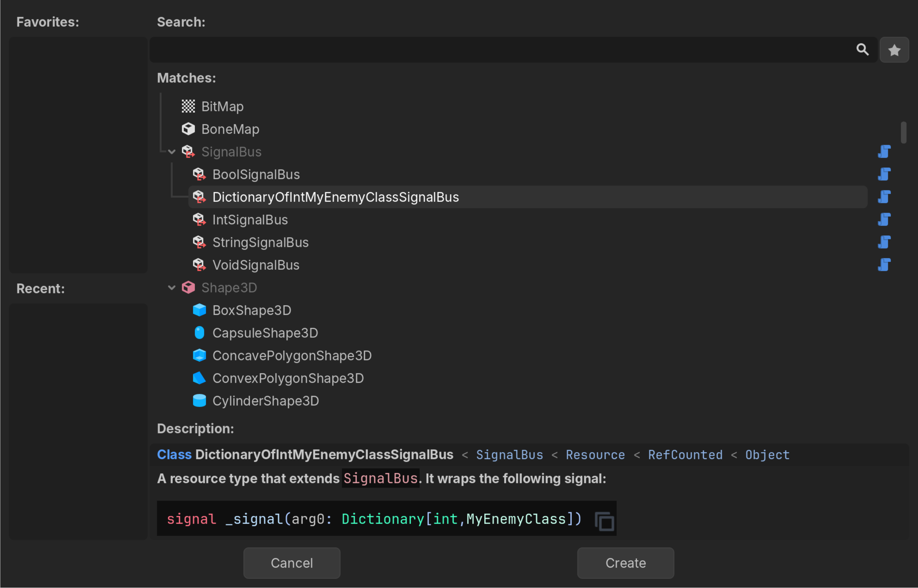The image size is (918, 588).
Task: Click the CapsuleShape3D capsule icon
Action: point(199,332)
